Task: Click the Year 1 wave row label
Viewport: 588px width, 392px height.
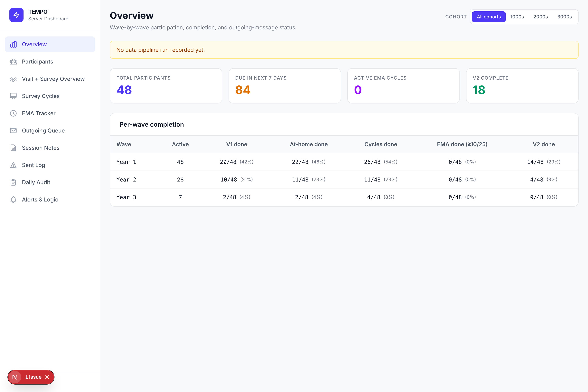Action: [x=126, y=162]
